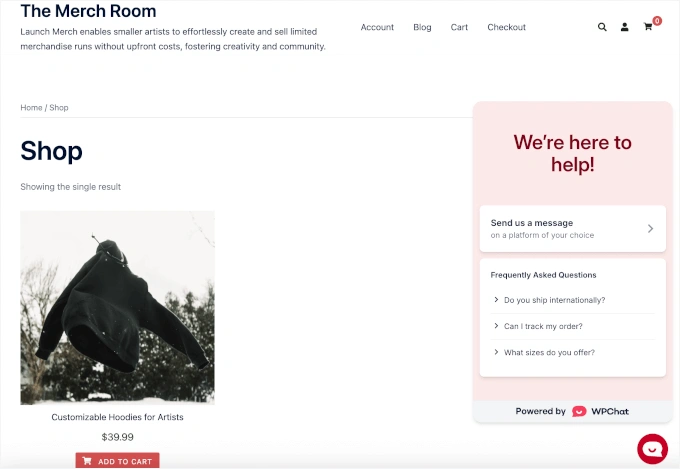
Task: Go to the Blog menu item
Action: [422, 27]
